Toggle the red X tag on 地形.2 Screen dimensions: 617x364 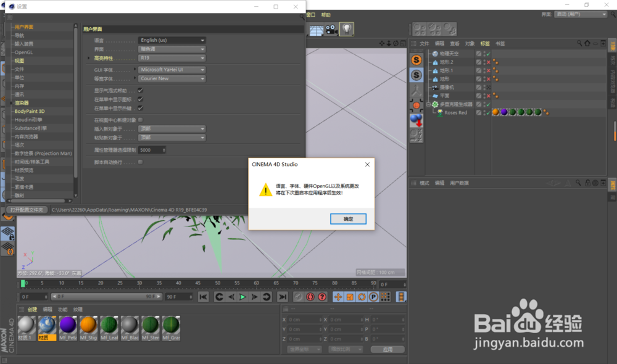(x=488, y=62)
